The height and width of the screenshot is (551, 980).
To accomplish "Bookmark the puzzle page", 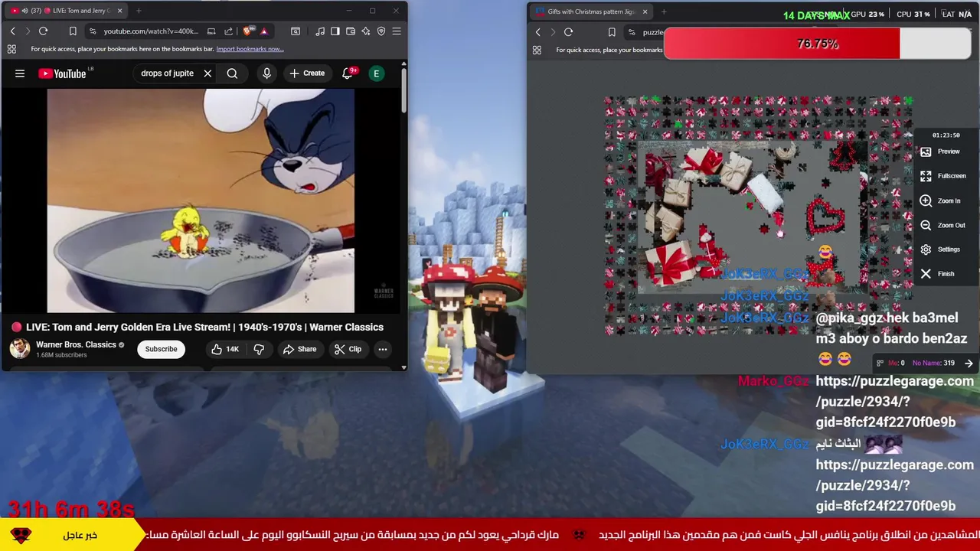I will (612, 32).
